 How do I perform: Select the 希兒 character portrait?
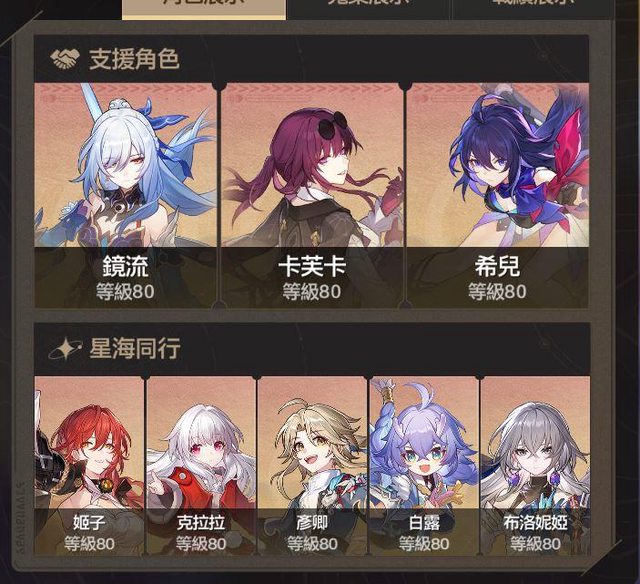498,195
